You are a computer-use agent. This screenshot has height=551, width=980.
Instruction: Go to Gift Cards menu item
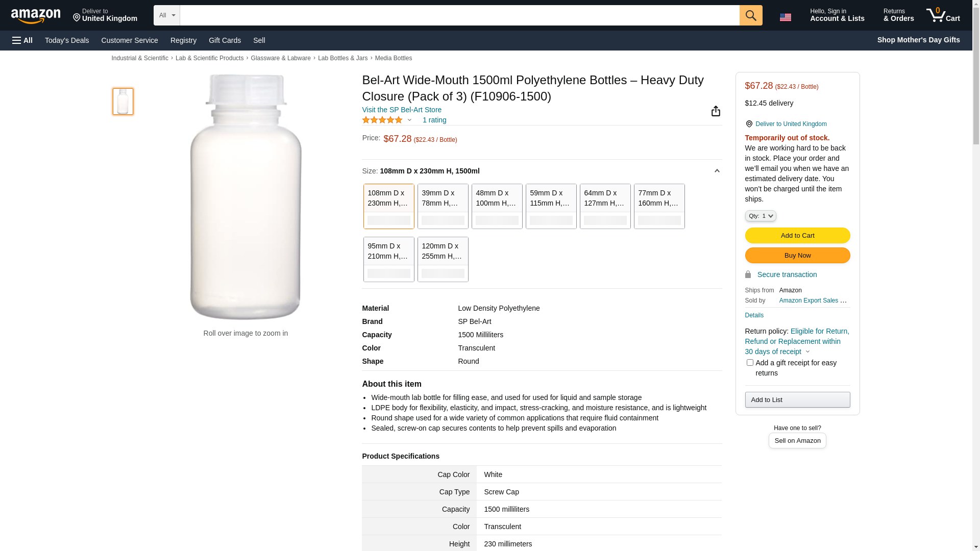tap(225, 40)
